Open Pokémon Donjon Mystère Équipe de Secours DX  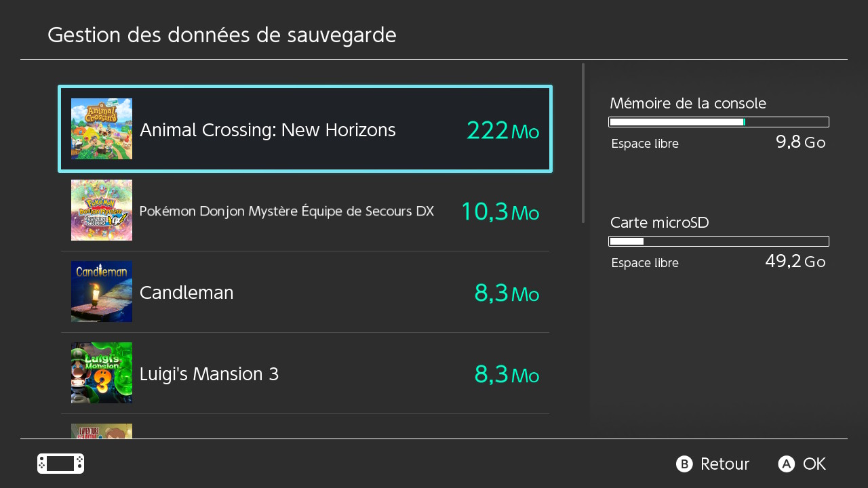pos(286,211)
